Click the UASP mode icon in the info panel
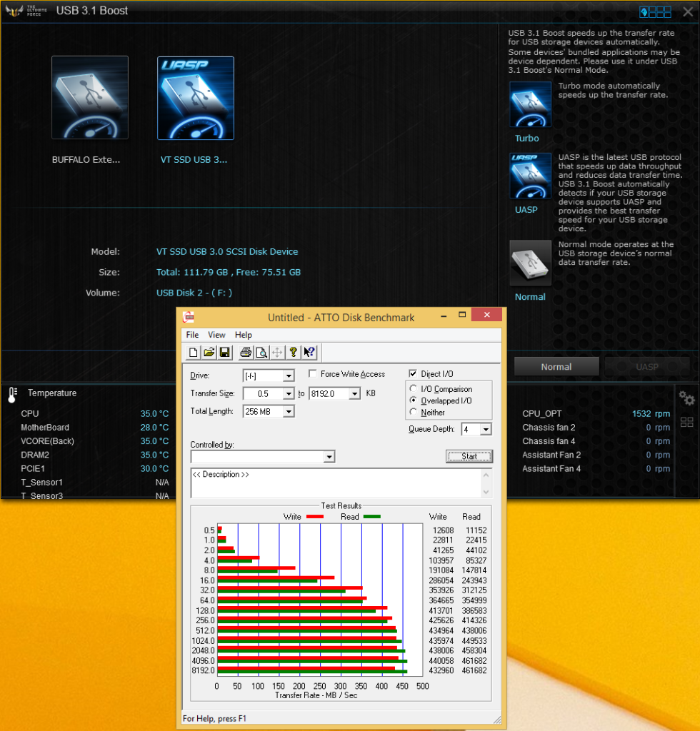Screen dimensions: 700x731 point(530,176)
